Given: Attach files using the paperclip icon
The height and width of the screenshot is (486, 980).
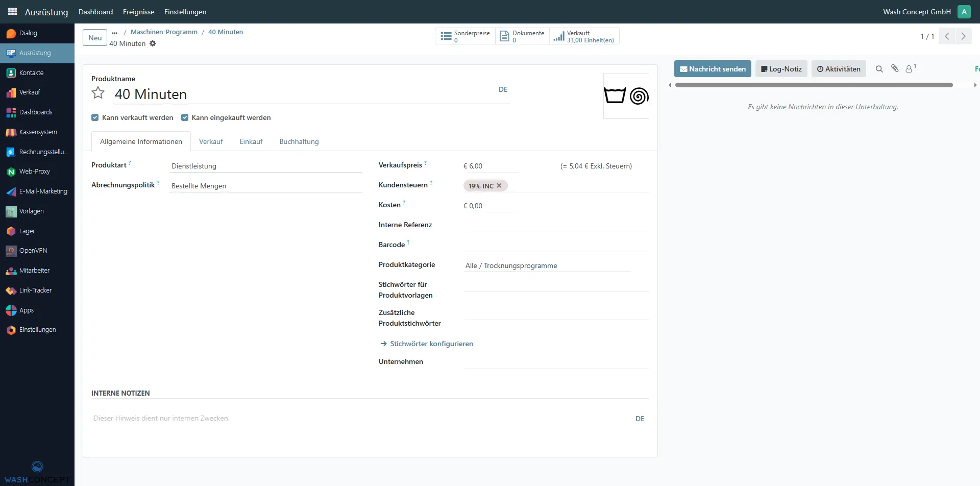Looking at the screenshot, I should click(x=895, y=68).
